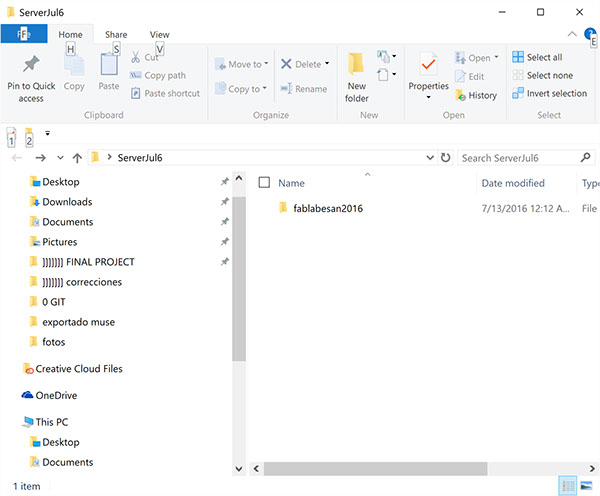Image resolution: width=600 pixels, height=496 pixels.
Task: Open the 0 GIT folder
Action: pos(54,302)
